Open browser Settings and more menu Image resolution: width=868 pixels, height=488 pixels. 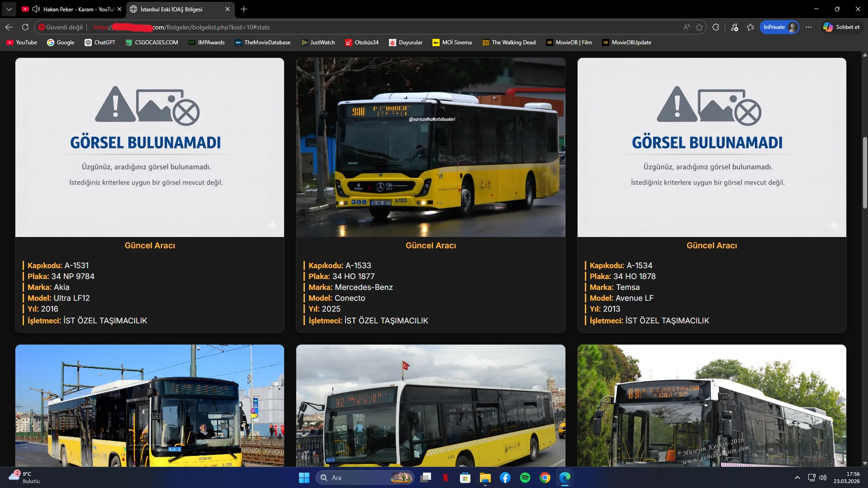pos(809,27)
